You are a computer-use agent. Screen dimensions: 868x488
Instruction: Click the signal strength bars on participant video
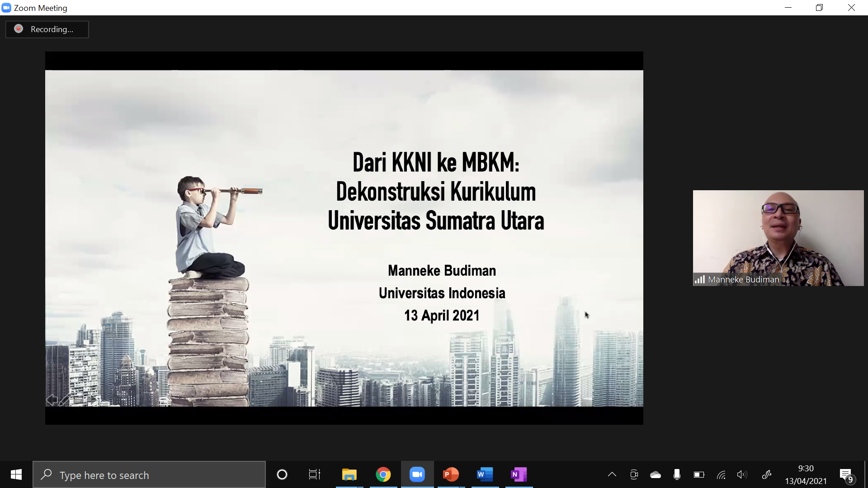pos(700,280)
